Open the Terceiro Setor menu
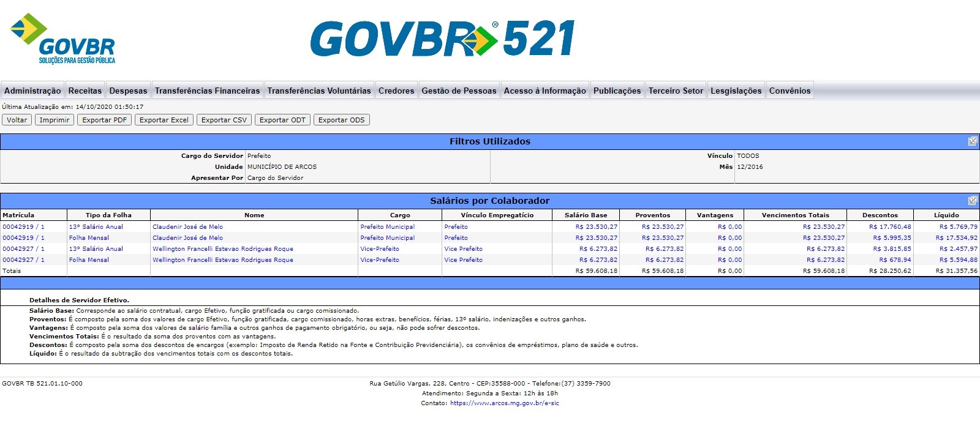 676,91
